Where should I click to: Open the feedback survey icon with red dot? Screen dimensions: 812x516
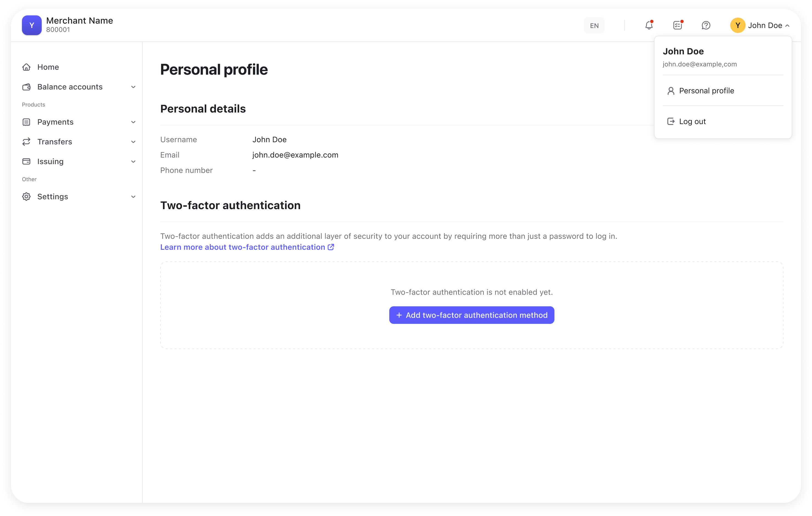[x=678, y=25]
